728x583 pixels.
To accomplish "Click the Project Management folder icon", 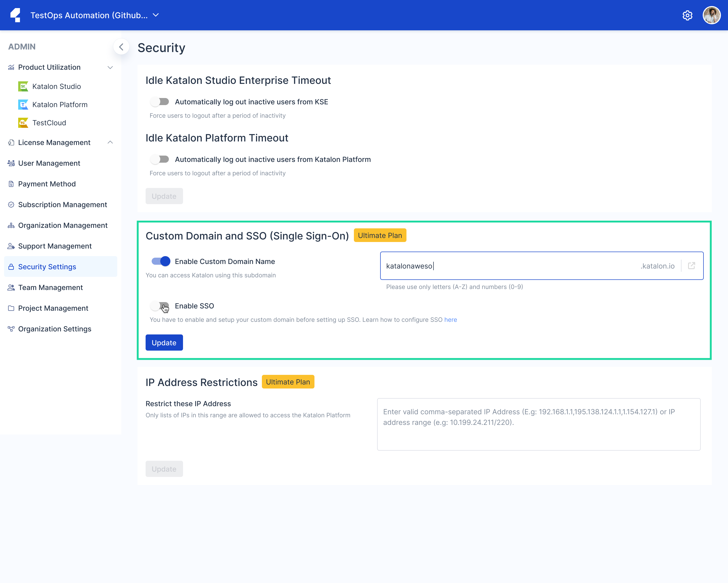I will [x=11, y=308].
